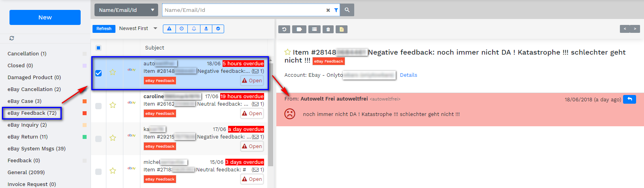Reply using the blue arrow button
The image size is (644, 188).
[x=629, y=99]
